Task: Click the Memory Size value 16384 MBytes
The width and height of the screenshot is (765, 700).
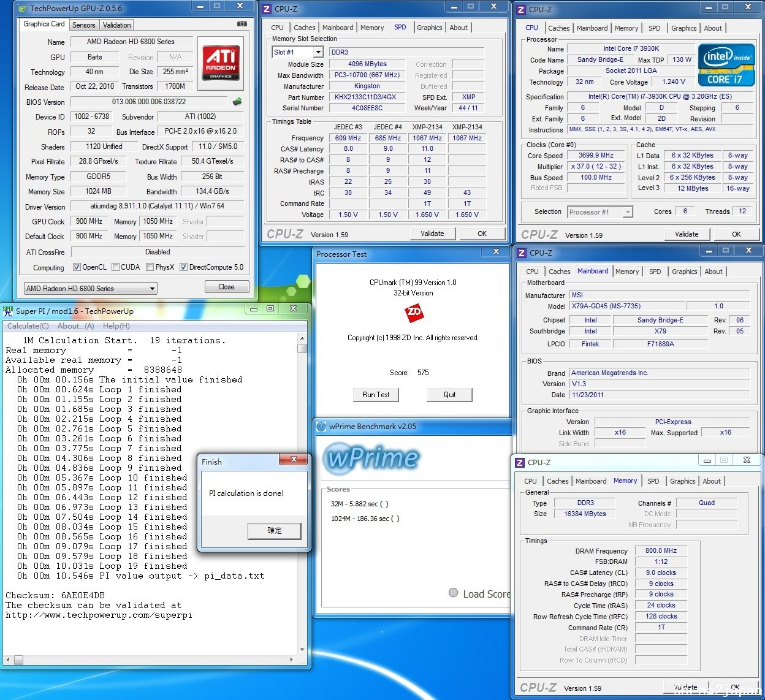Action: point(585,514)
